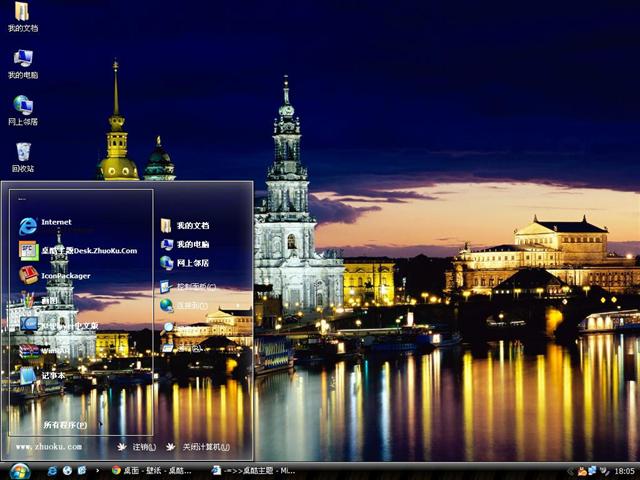Select the 我的文档 desktop icon

pos(22,17)
